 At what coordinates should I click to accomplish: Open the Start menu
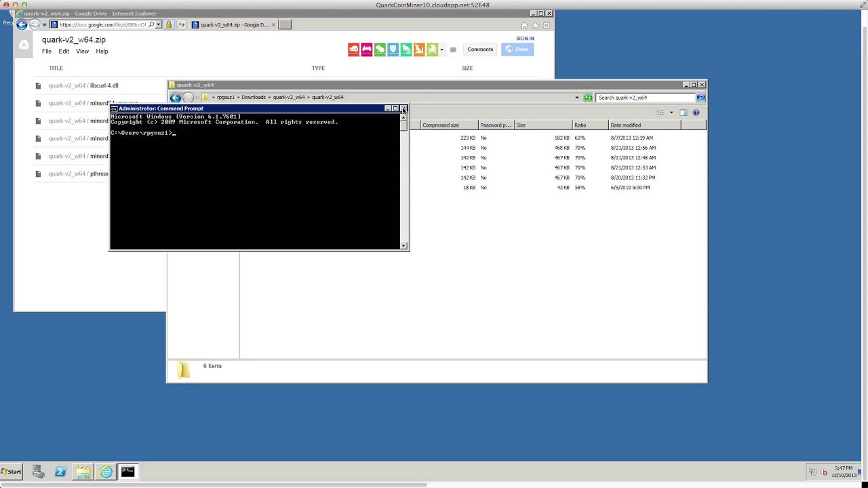[x=12, y=471]
